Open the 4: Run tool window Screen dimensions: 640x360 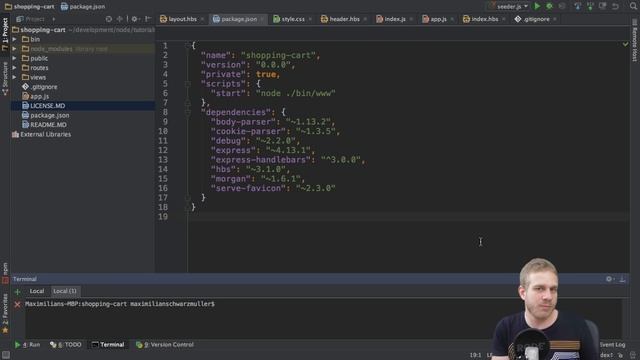[28, 345]
